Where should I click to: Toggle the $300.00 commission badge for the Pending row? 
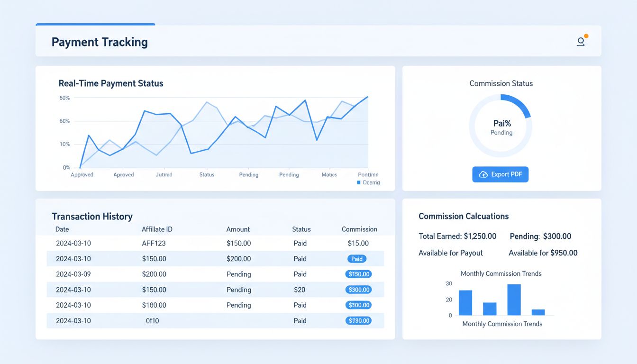(358, 290)
